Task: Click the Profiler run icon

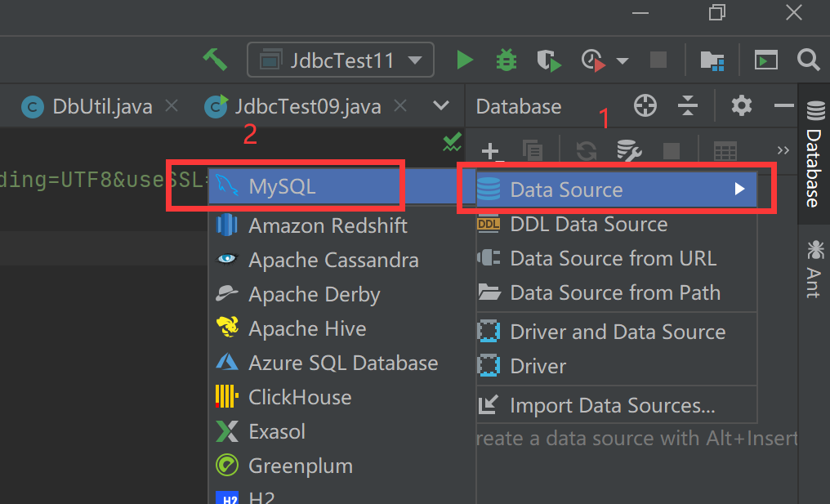Action: [x=593, y=60]
